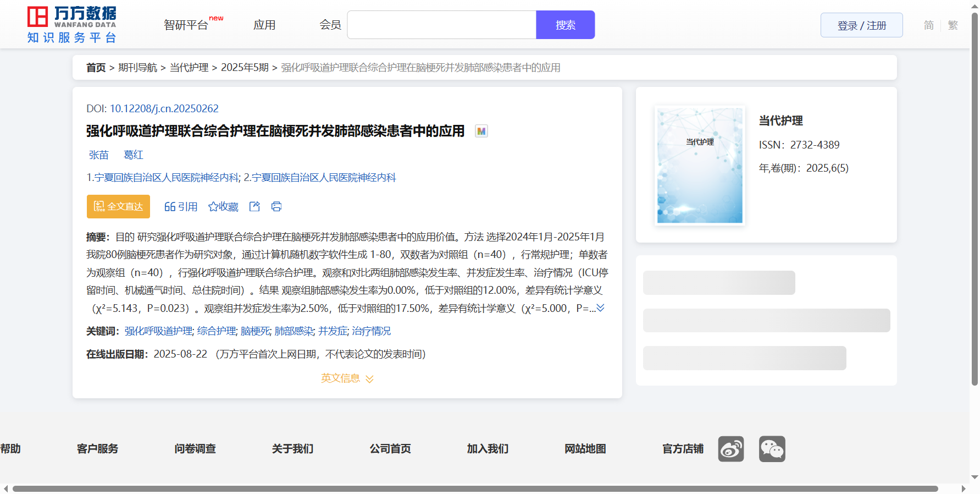Expand the full abstract text arrow
The image size is (980, 494).
(x=601, y=308)
